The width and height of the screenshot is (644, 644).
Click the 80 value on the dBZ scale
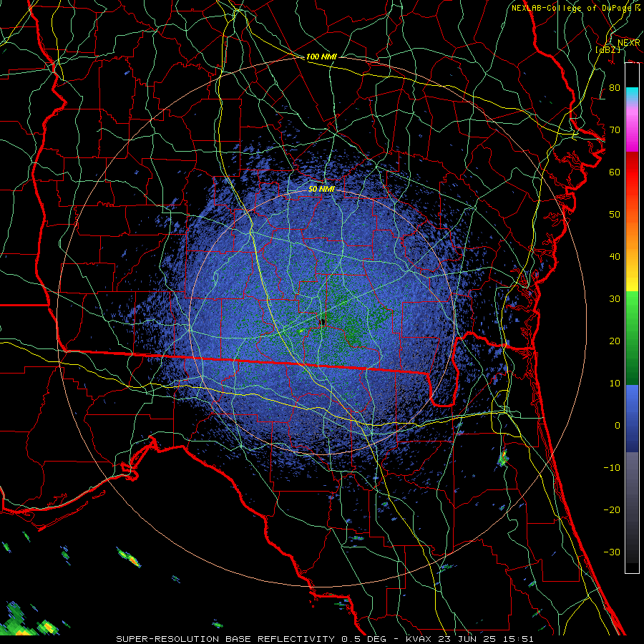click(x=615, y=88)
